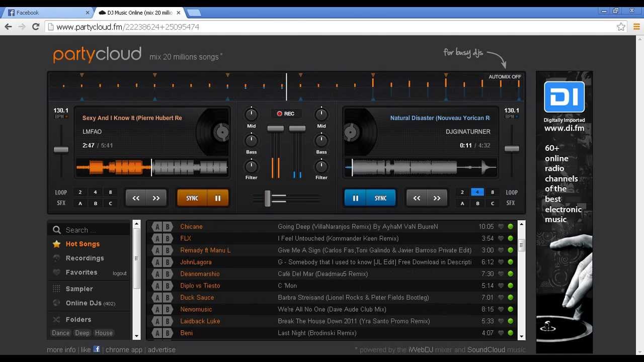Trigger right deck SFX C

[493, 204]
